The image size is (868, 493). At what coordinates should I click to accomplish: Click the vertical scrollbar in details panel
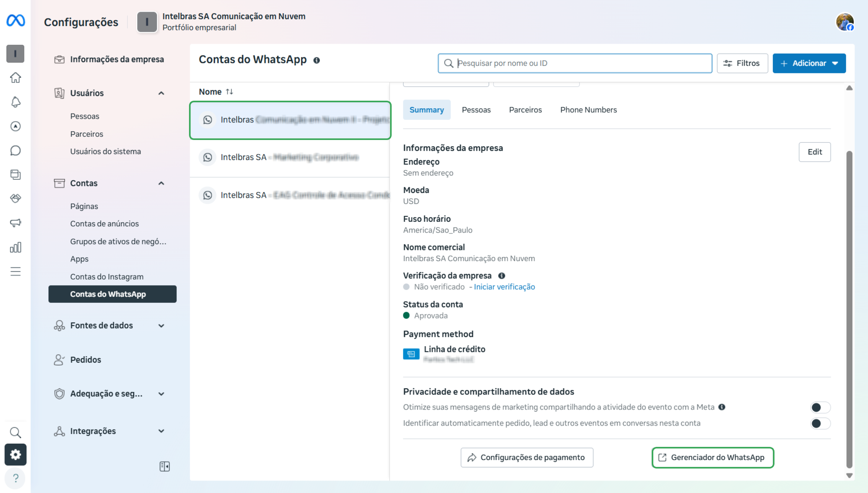coord(849,309)
